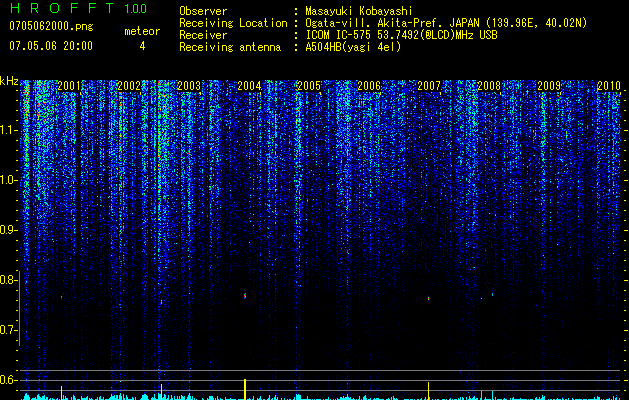Click the Observer label
This screenshot has height=400, width=629.
point(203,11)
